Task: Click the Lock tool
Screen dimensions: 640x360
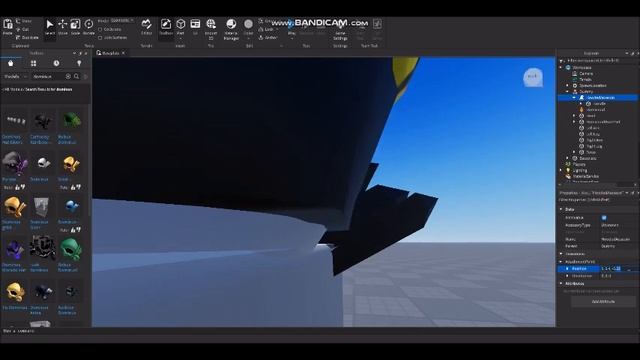Action: coord(266,29)
